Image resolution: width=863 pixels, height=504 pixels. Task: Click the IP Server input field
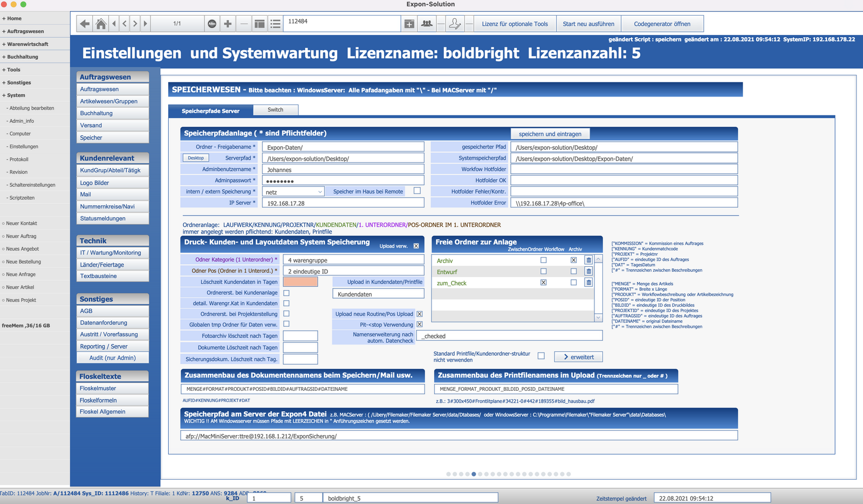[343, 203]
